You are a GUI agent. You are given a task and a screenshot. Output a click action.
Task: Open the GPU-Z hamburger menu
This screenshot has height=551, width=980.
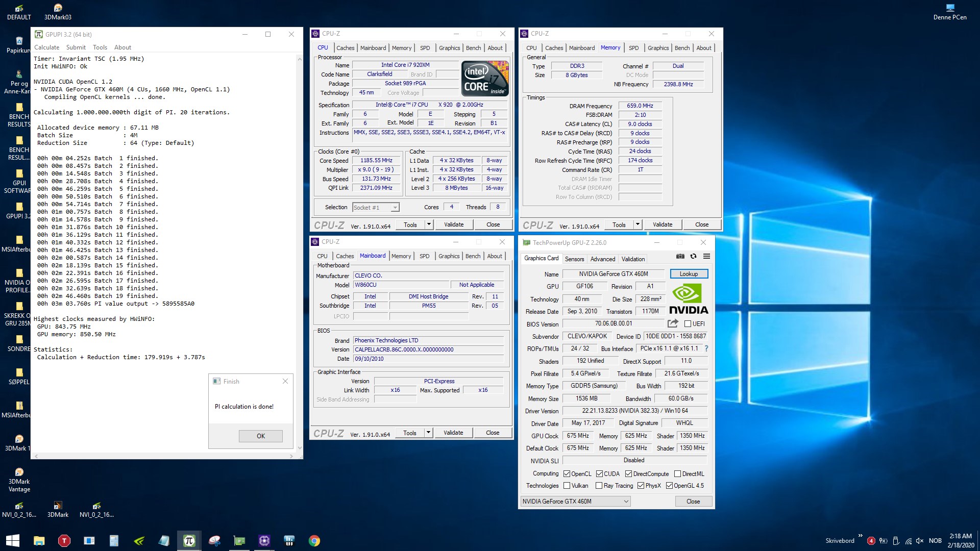(x=706, y=257)
